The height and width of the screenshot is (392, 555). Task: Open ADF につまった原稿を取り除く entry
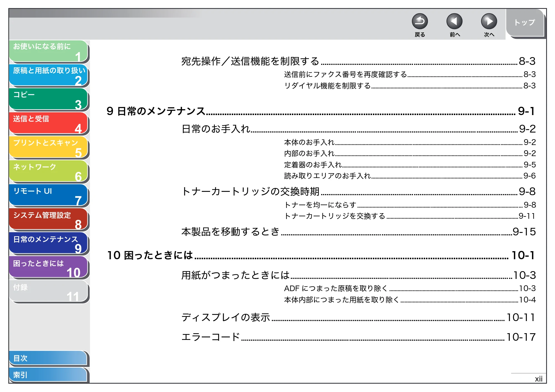410,288
